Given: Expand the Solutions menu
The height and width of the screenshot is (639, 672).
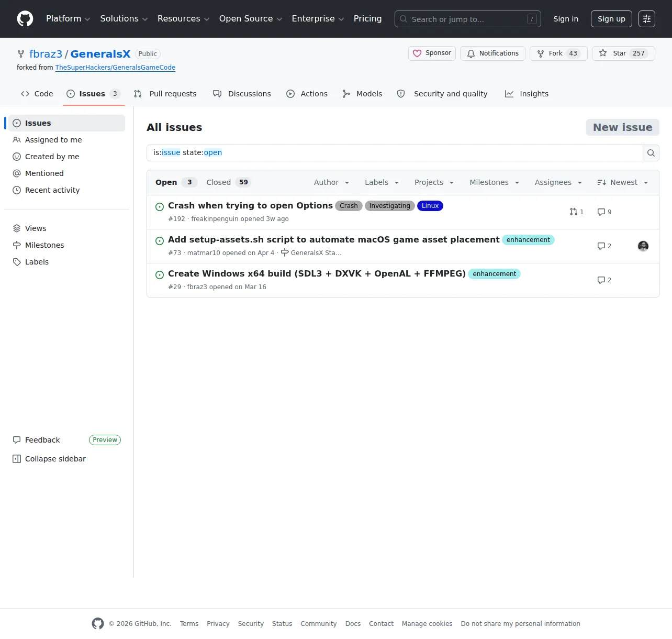Looking at the screenshot, I should point(124,19).
